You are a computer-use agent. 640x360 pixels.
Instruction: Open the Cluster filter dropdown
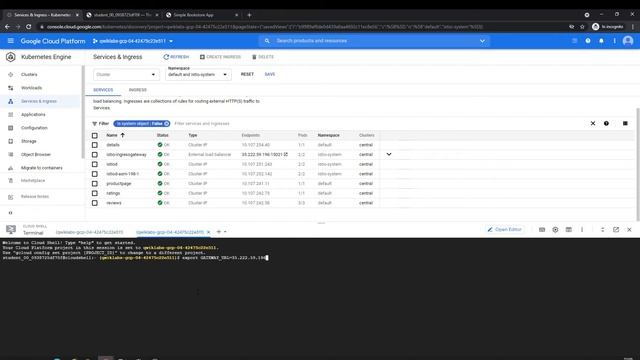pos(126,75)
